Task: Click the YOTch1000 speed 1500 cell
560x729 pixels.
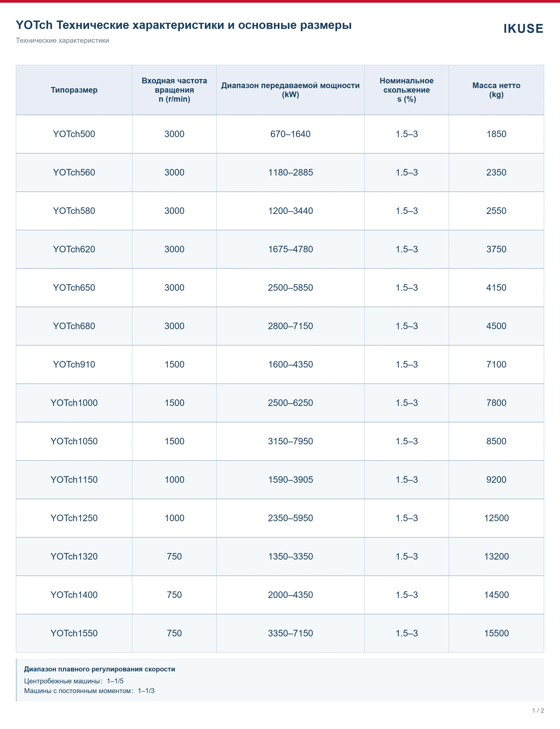Action: [174, 403]
